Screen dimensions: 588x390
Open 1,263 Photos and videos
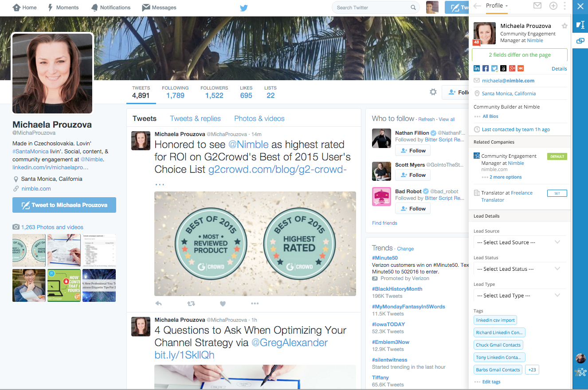pyautogui.click(x=52, y=227)
